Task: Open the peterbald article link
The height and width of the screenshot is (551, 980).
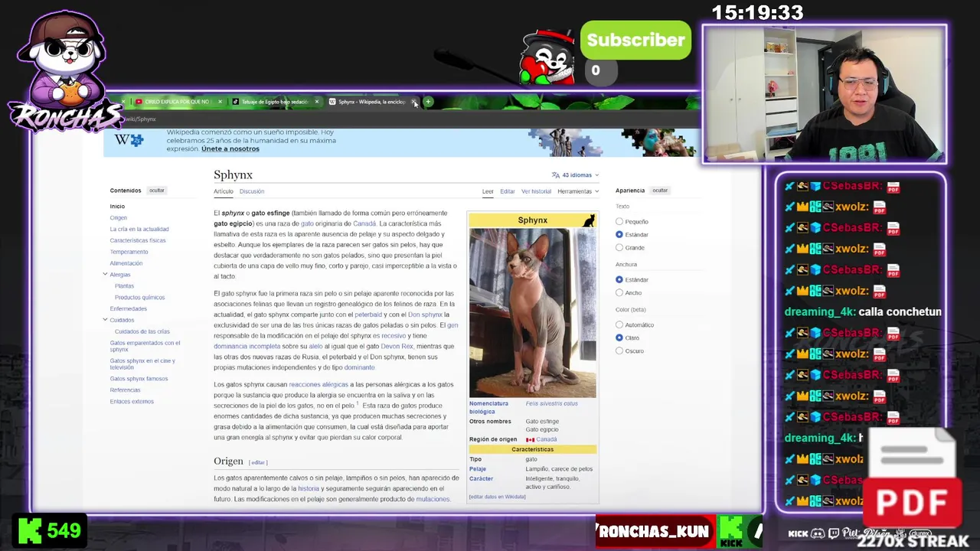Action: click(368, 315)
